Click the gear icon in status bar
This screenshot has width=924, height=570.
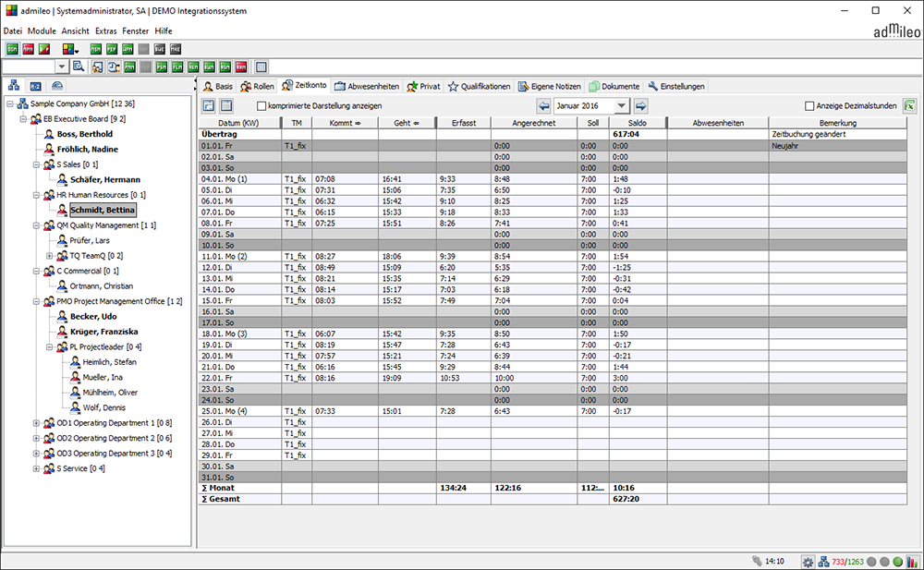click(x=808, y=561)
